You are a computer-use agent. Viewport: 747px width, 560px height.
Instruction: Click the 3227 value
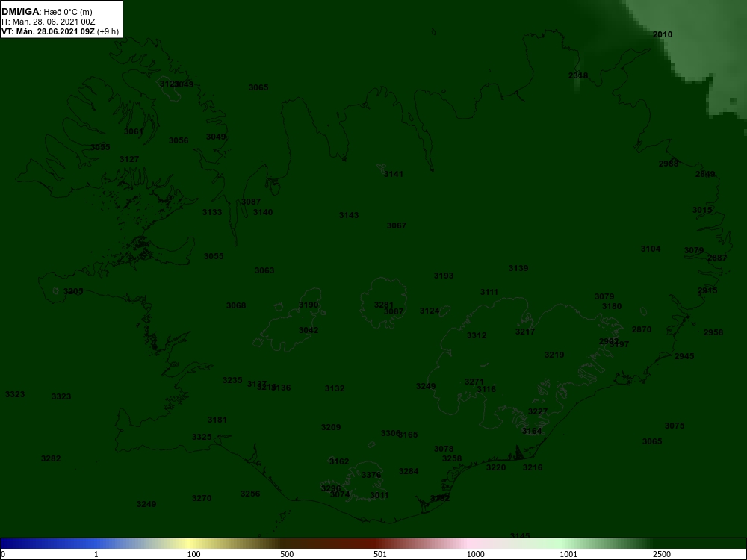538,411
